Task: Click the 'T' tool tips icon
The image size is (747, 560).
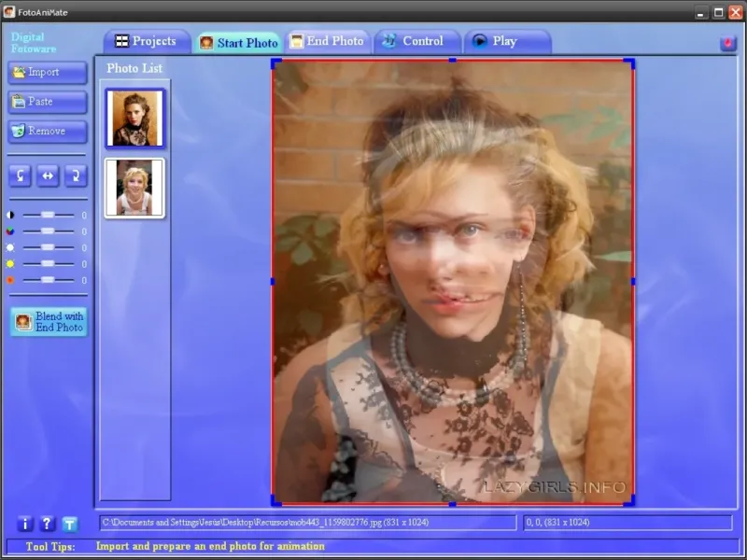Action: pos(69,525)
